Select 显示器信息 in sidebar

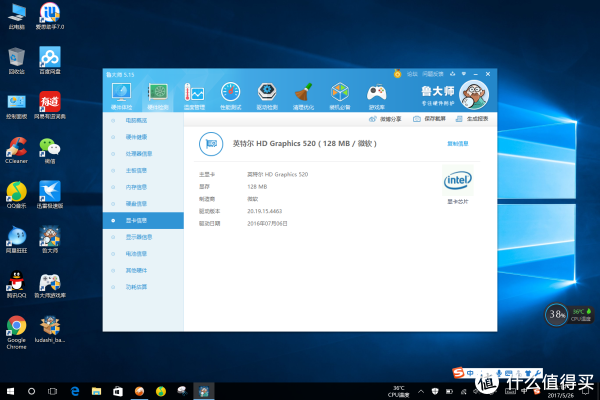[143, 237]
